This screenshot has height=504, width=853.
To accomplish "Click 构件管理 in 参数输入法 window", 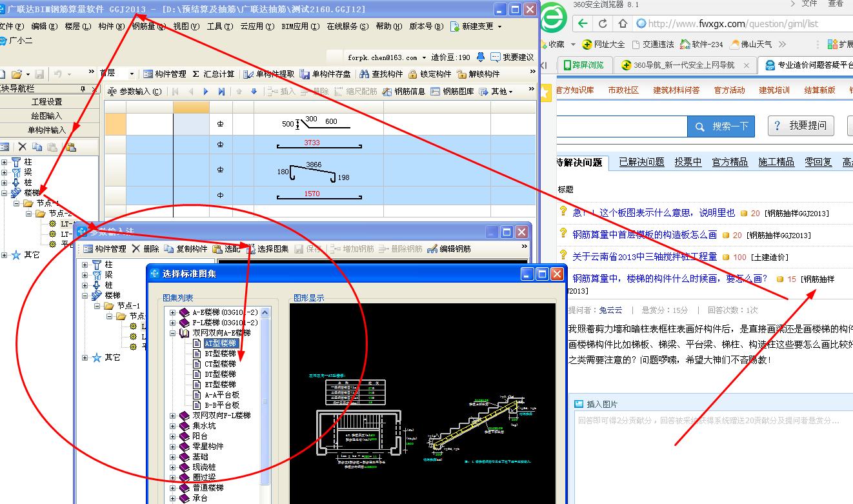I will coord(105,249).
